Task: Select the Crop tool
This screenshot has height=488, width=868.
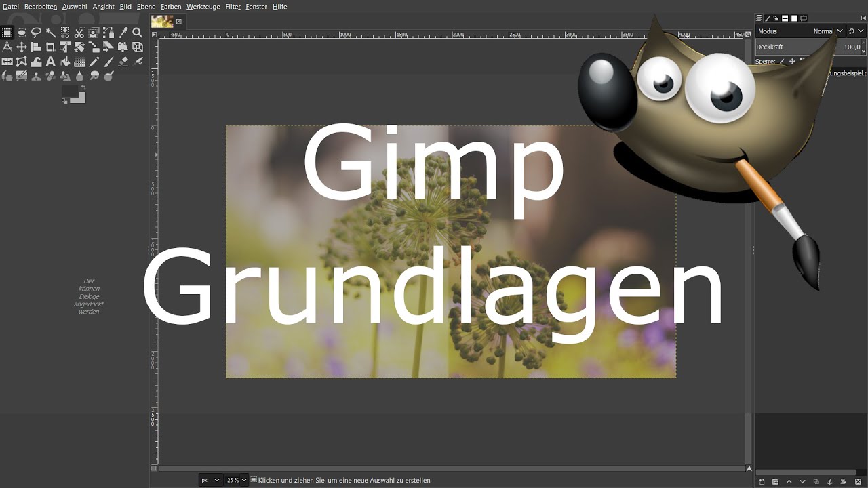Action: (51, 47)
